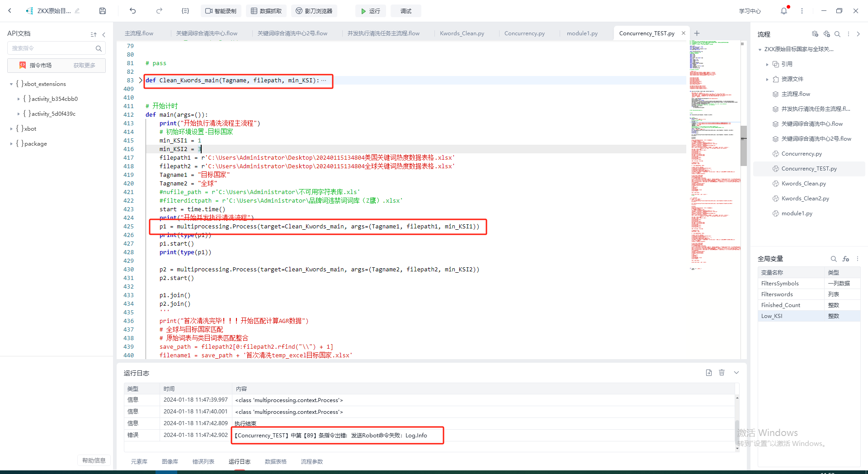This screenshot has height=474, width=868.
Task: Unfold the collapsed Clean_Kwords_main function
Action: (x=141, y=81)
